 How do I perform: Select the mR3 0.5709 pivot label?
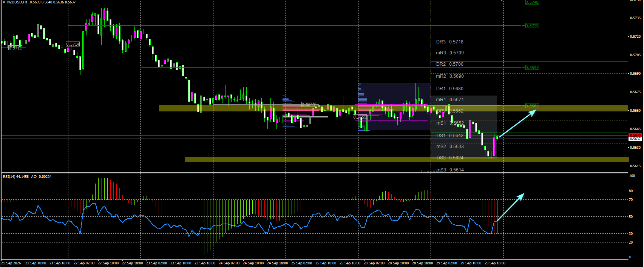[x=449, y=53]
